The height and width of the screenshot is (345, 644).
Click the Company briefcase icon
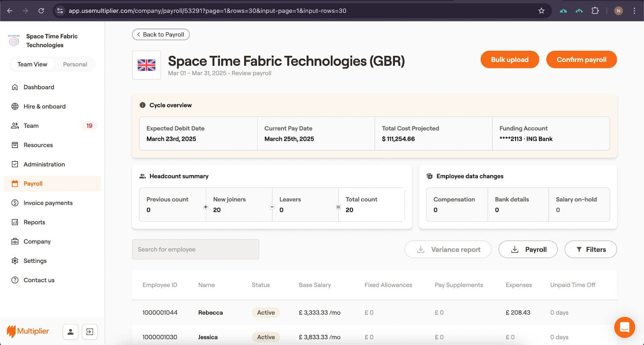pyautogui.click(x=15, y=242)
